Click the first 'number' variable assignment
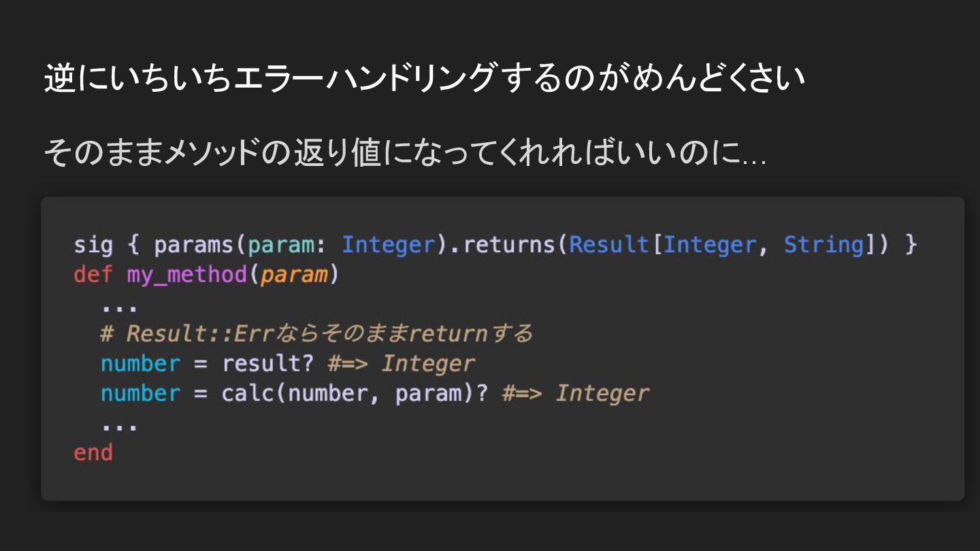The width and height of the screenshot is (980, 551). [140, 363]
